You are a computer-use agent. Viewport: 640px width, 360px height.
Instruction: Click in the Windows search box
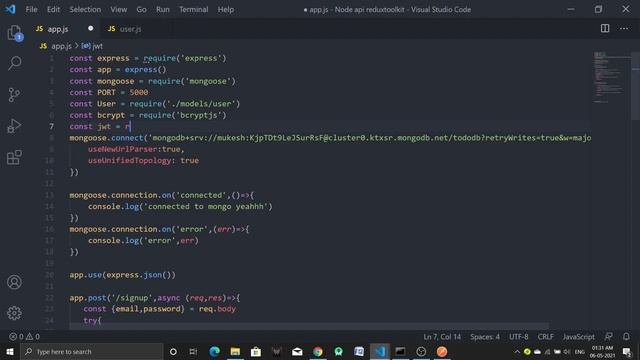92,351
